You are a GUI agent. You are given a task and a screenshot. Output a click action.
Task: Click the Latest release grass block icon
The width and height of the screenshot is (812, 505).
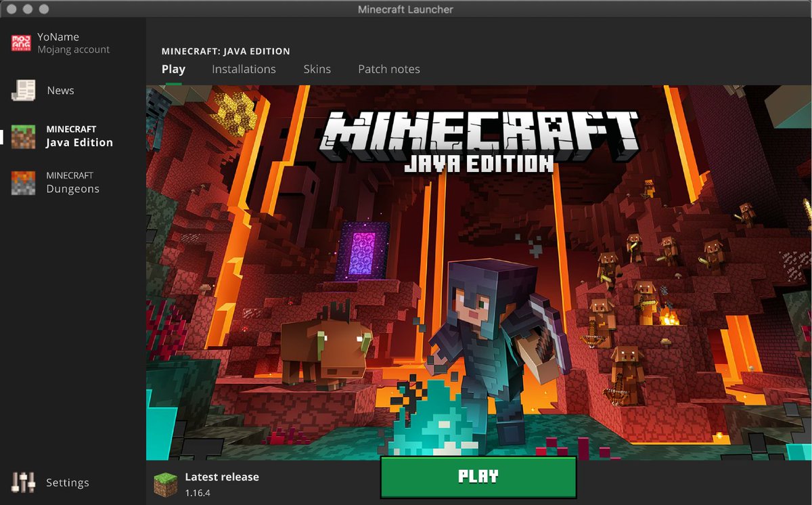(x=166, y=484)
